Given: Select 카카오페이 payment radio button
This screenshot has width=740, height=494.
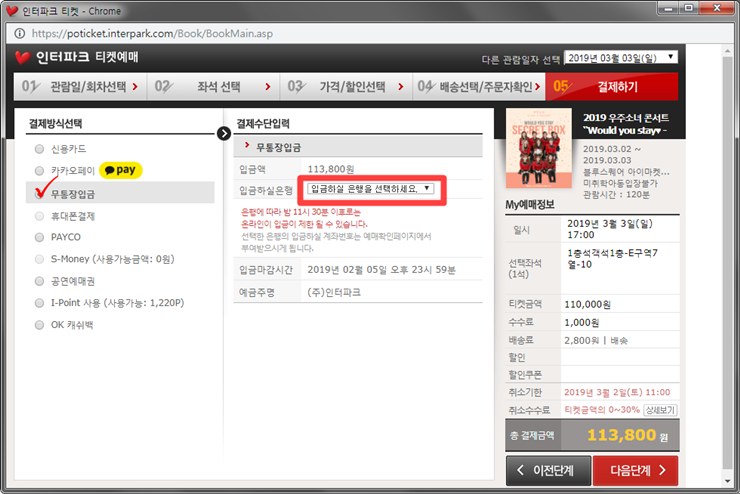Looking at the screenshot, I should 40,171.
